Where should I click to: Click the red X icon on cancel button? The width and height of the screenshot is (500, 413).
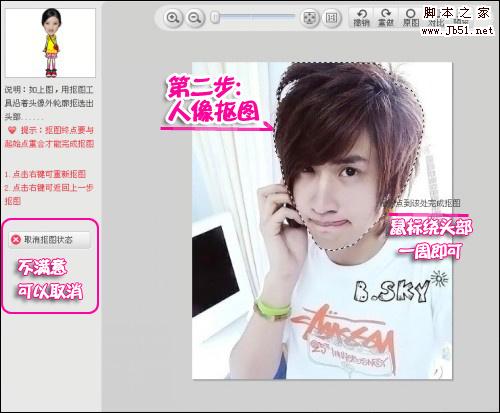click(x=16, y=240)
